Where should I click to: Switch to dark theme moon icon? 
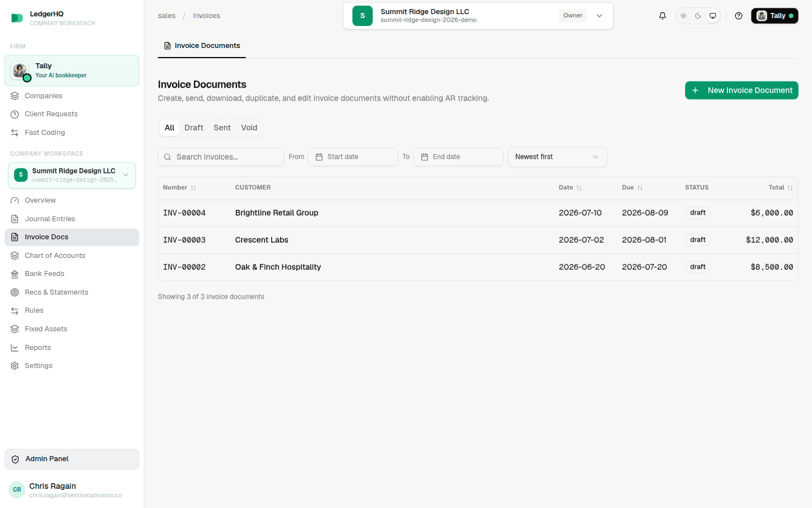pyautogui.click(x=698, y=16)
